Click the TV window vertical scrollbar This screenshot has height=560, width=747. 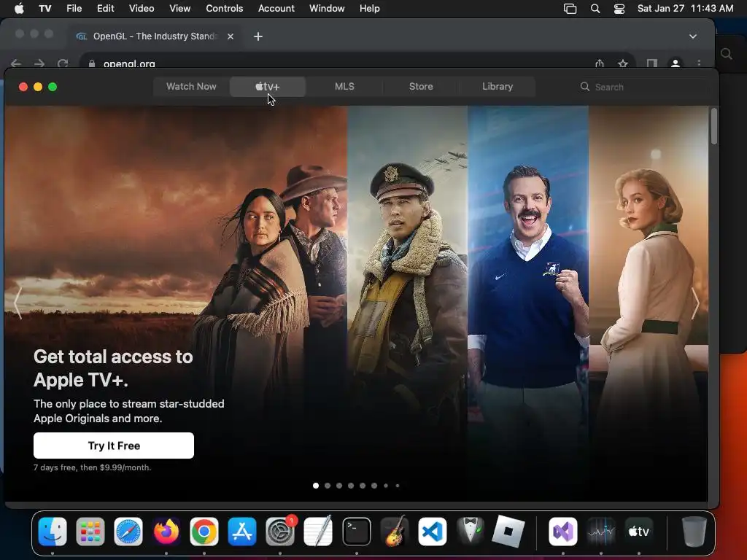[713, 126]
